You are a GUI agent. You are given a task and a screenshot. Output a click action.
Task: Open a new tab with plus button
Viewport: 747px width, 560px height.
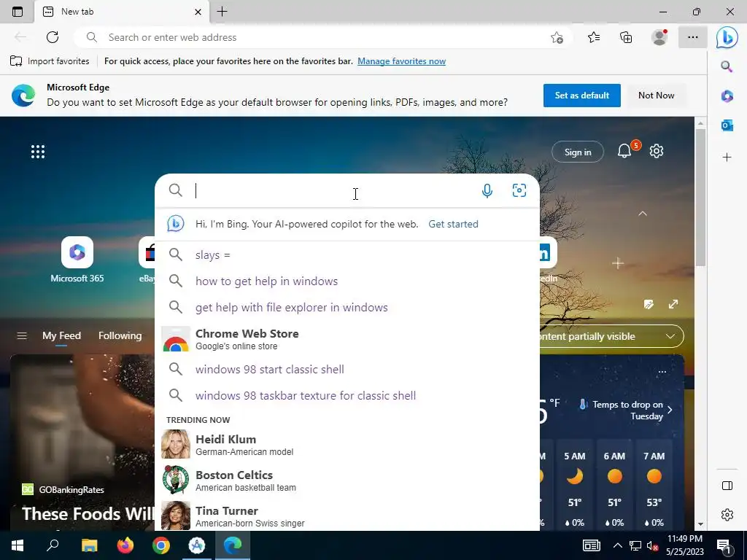(222, 12)
